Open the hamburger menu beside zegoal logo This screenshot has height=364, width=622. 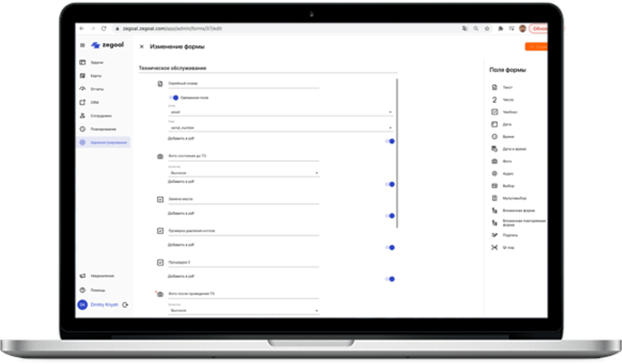[x=83, y=46]
